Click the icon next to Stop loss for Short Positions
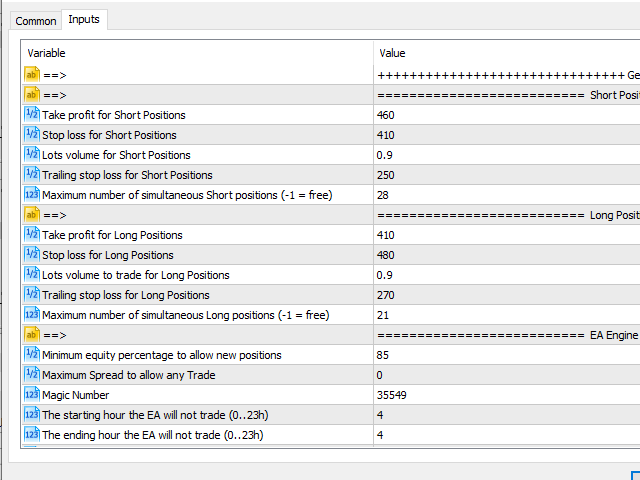This screenshot has height=480, width=640. pos(32,134)
